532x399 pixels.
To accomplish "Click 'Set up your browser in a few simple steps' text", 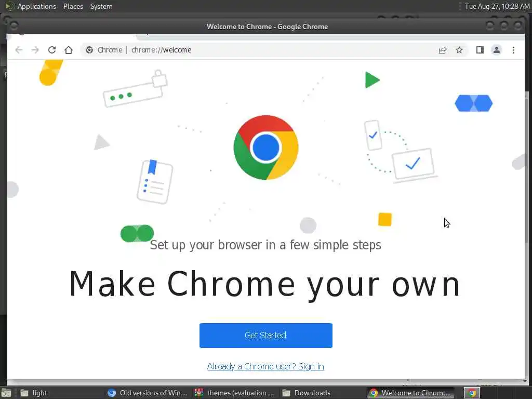I will 265,245.
